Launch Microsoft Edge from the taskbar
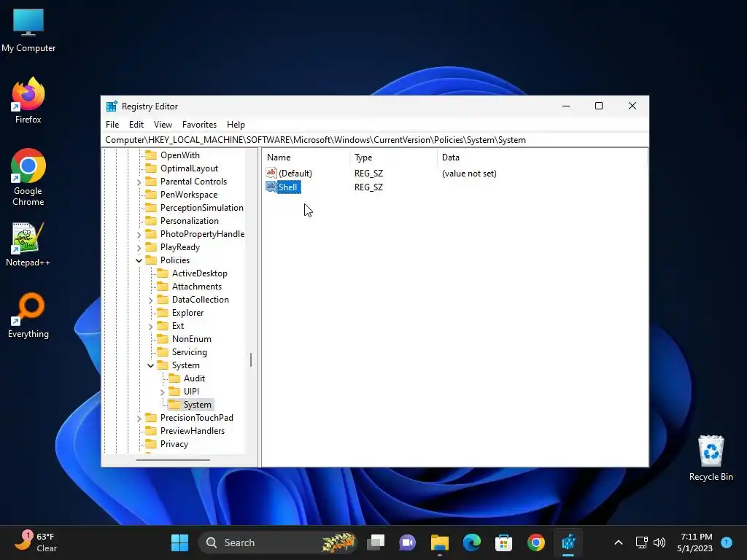This screenshot has height=560, width=747. coord(472,542)
